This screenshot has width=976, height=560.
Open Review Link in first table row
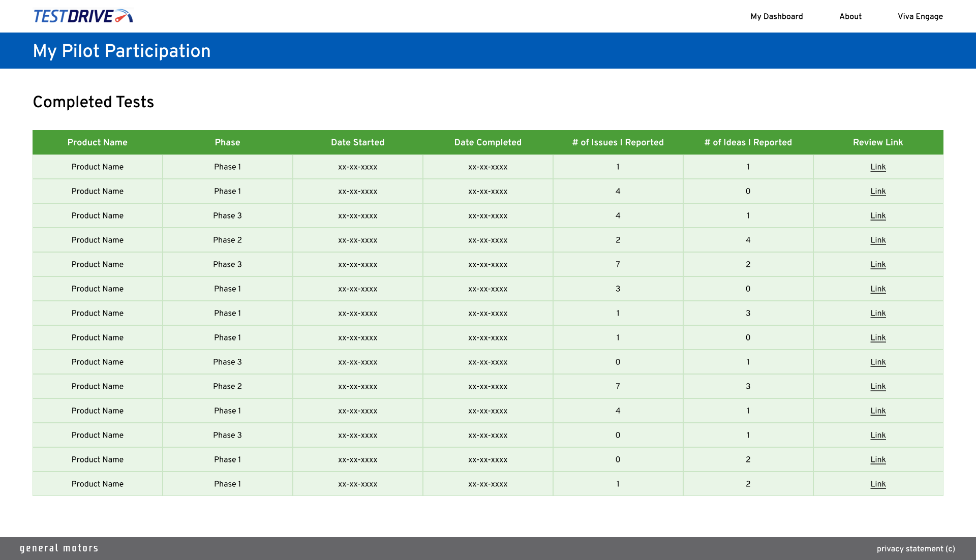[877, 167]
